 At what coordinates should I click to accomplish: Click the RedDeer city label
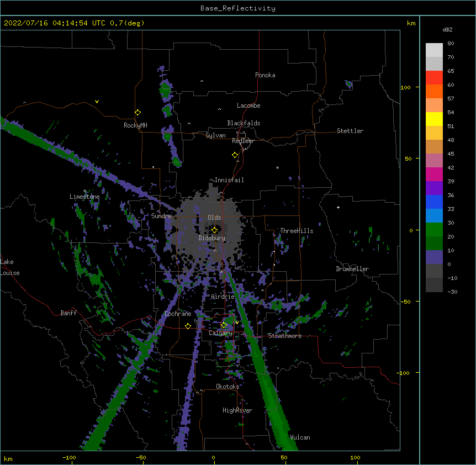243,141
